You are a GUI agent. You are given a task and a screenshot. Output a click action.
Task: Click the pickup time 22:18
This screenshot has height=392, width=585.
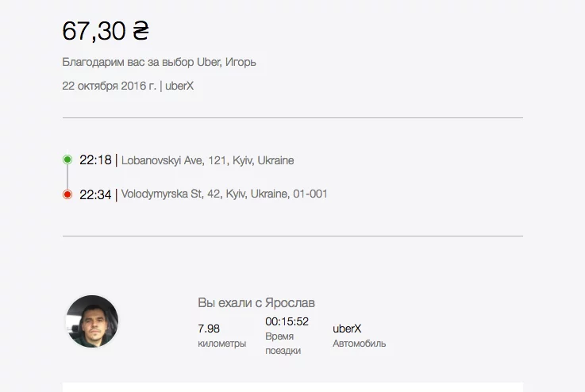coord(95,160)
